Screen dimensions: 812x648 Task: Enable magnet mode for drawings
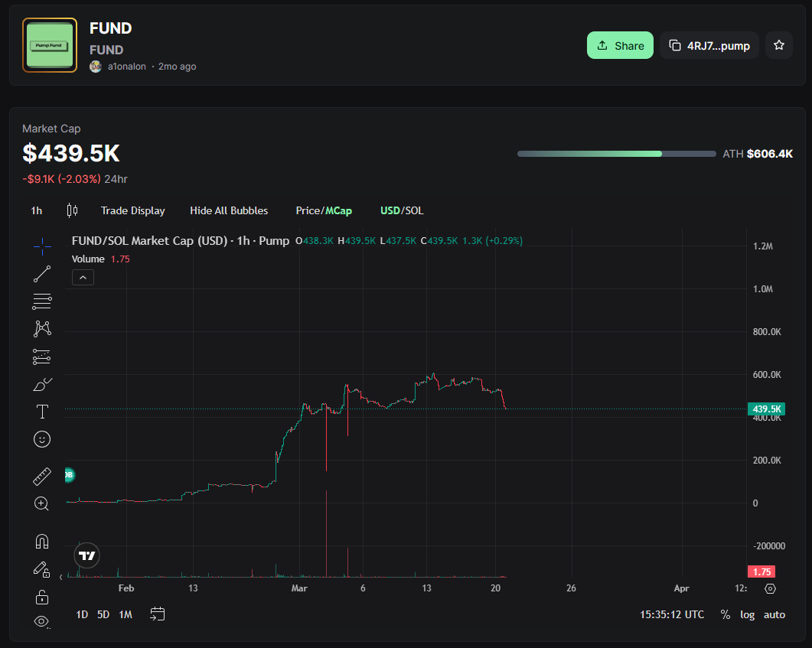pyautogui.click(x=42, y=541)
